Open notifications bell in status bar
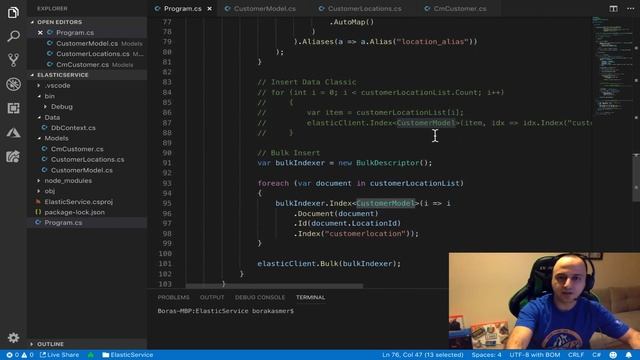The image size is (640, 360). point(629,355)
